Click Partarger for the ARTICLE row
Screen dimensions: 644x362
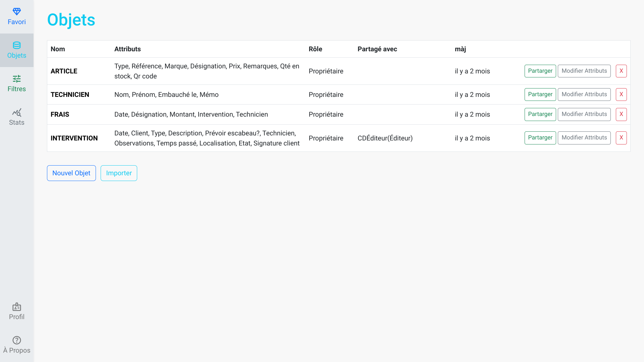click(540, 71)
